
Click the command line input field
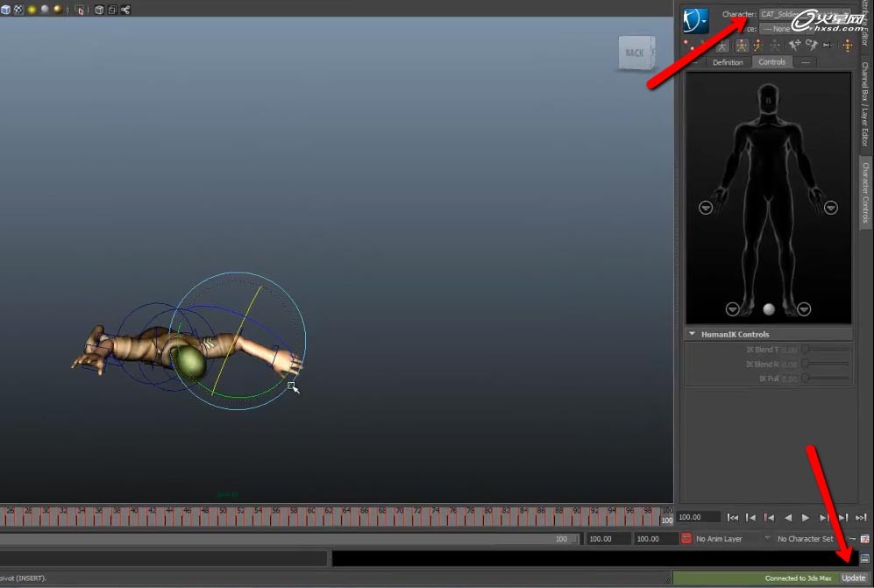(x=163, y=558)
